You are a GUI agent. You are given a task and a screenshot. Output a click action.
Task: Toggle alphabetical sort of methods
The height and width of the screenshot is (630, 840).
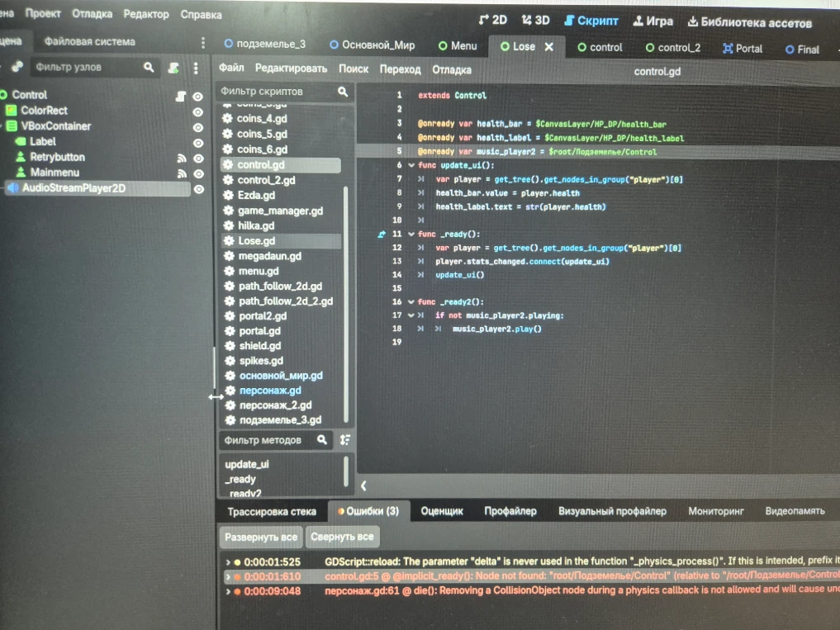[345, 440]
